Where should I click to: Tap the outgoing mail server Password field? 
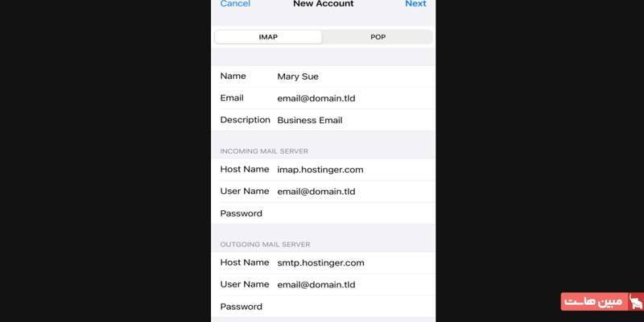click(x=324, y=307)
